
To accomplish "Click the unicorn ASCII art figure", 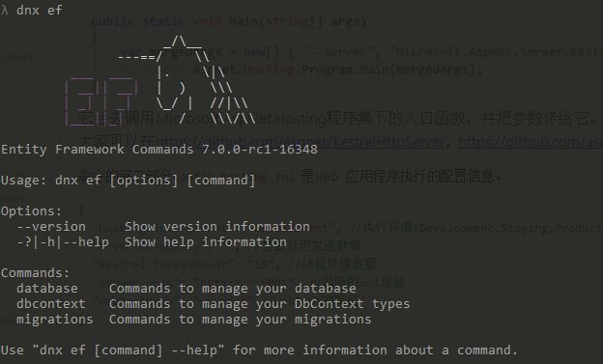I will point(187,80).
